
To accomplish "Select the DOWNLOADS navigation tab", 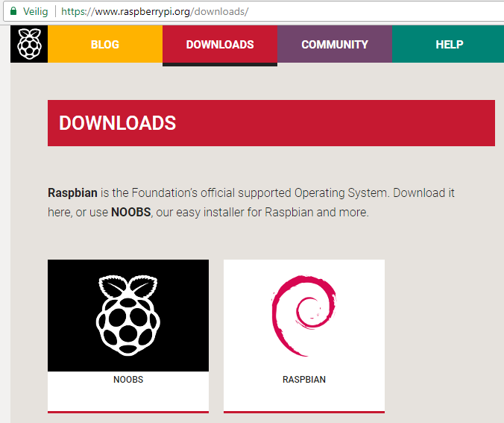I will click(220, 45).
